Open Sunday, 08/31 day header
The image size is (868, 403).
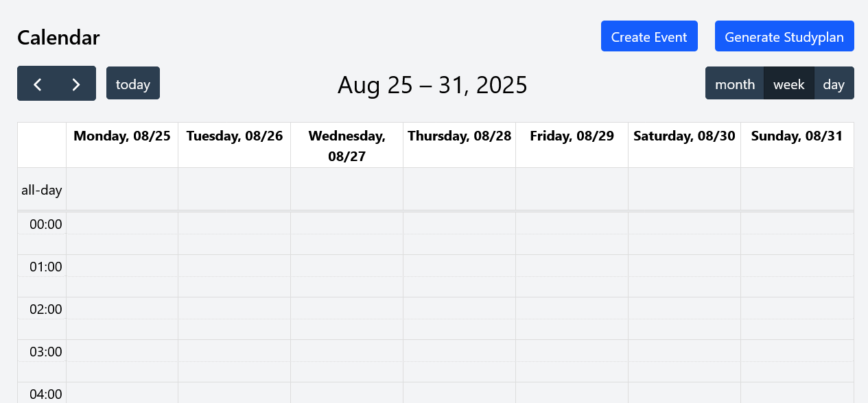(797, 136)
